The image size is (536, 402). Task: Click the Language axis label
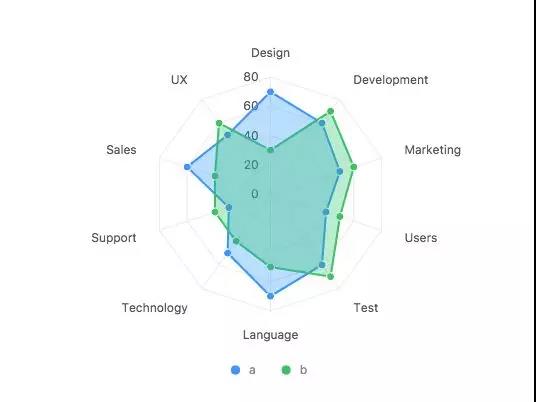[x=270, y=335]
